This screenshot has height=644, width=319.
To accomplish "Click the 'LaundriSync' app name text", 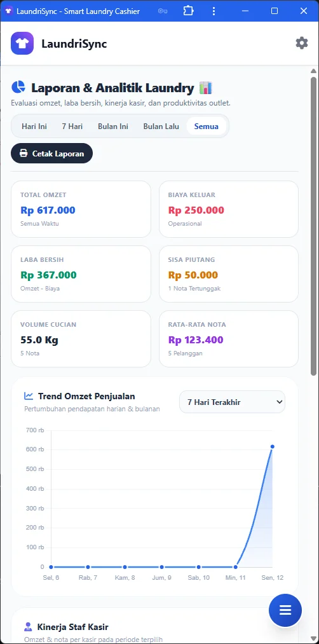I will pyautogui.click(x=74, y=43).
